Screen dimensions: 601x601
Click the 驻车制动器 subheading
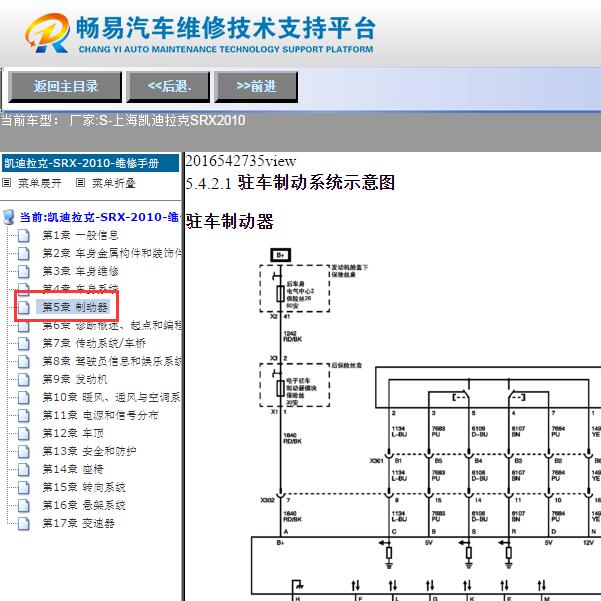click(230, 222)
